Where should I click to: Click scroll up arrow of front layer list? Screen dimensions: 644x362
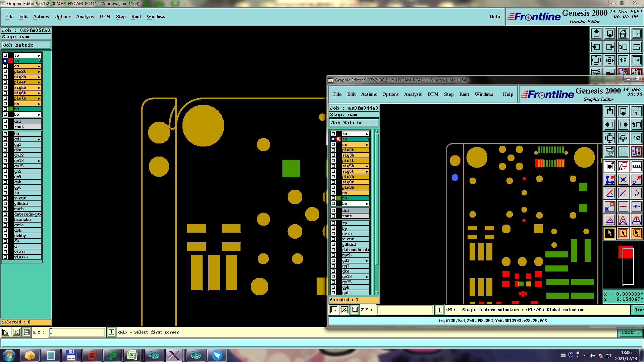pyautogui.click(x=377, y=131)
